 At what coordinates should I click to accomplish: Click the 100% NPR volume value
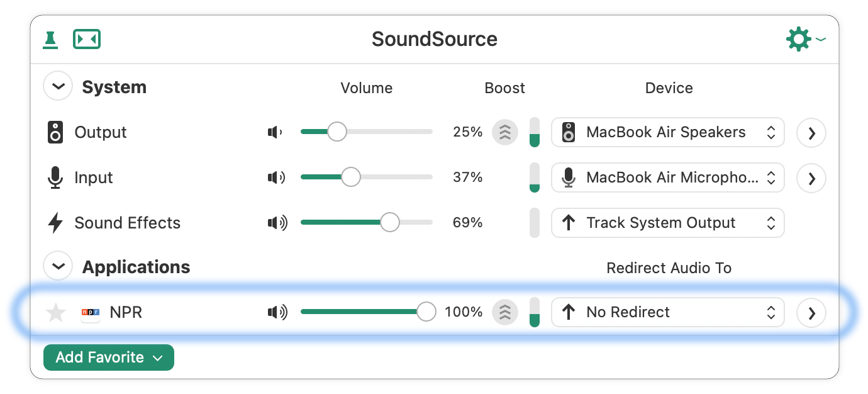pyautogui.click(x=464, y=312)
